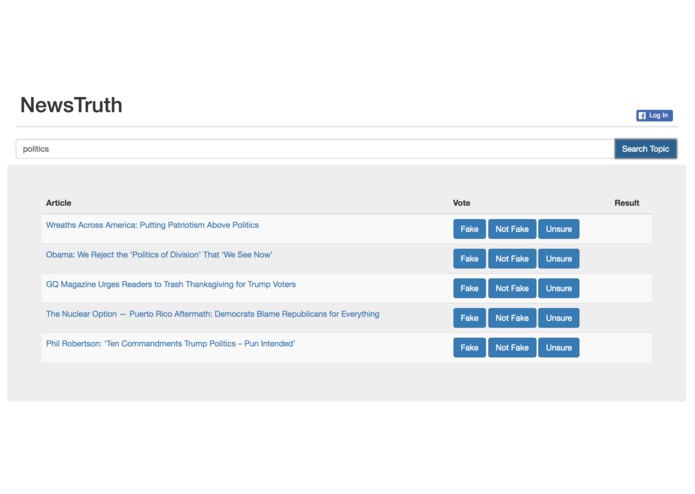Click the NewsTruth site title
The width and height of the screenshot is (695, 494).
tap(71, 105)
